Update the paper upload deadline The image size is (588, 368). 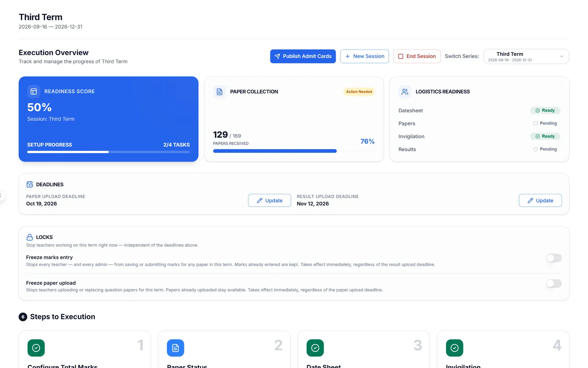(x=269, y=201)
